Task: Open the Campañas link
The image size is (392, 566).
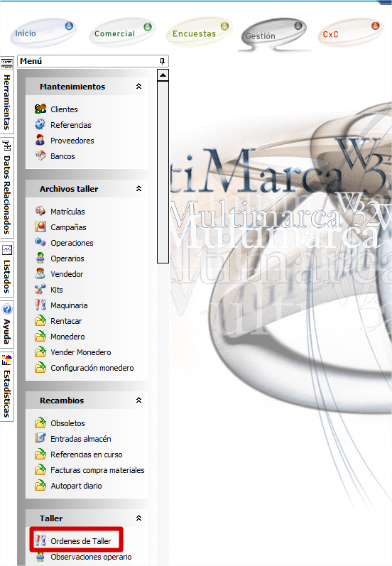Action: (68, 227)
